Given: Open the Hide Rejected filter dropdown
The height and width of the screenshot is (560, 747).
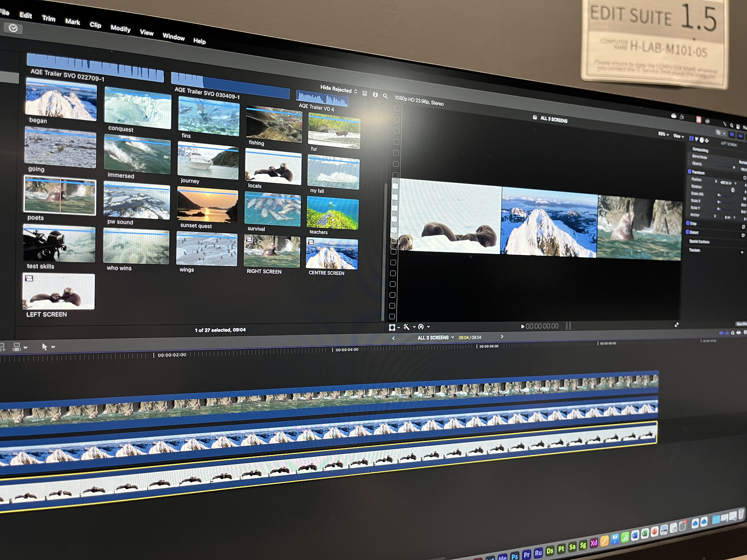Looking at the screenshot, I should (339, 89).
